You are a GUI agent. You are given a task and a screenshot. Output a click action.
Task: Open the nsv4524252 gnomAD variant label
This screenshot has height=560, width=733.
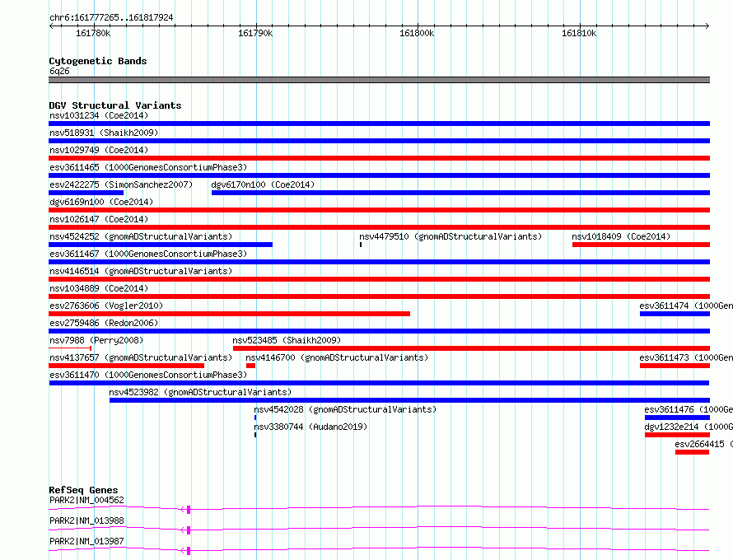click(x=141, y=236)
